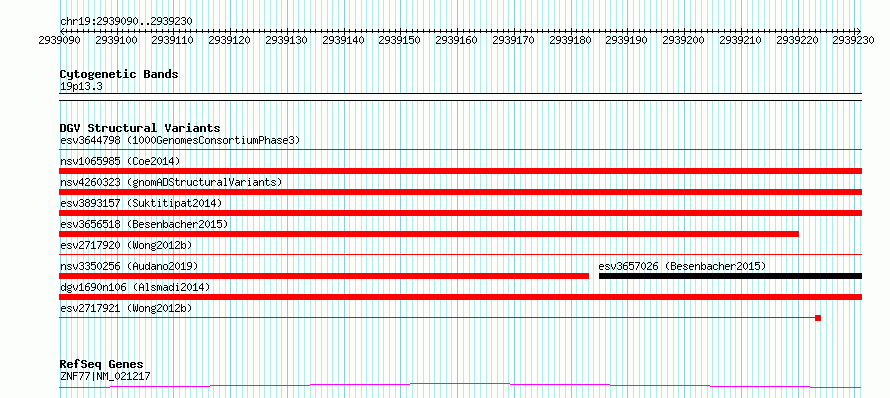Click the 19p13.3 band label
890x398 pixels.
[x=81, y=87]
